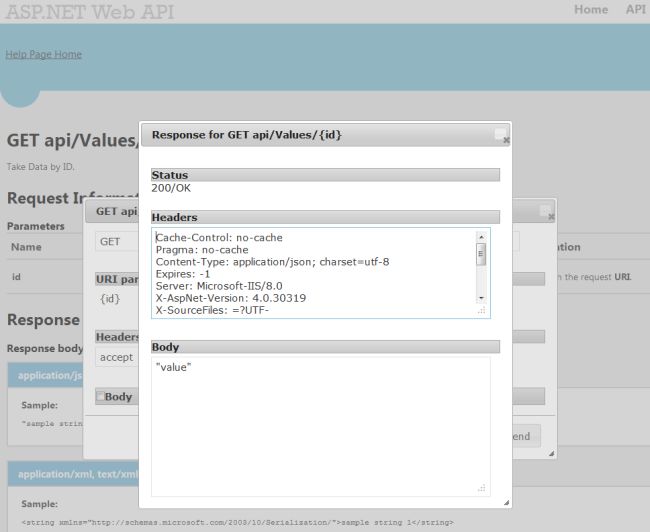Click the 'Cache-Control: no-cache' header line
Image resolution: width=650 pixels, height=532 pixels.
point(219,238)
